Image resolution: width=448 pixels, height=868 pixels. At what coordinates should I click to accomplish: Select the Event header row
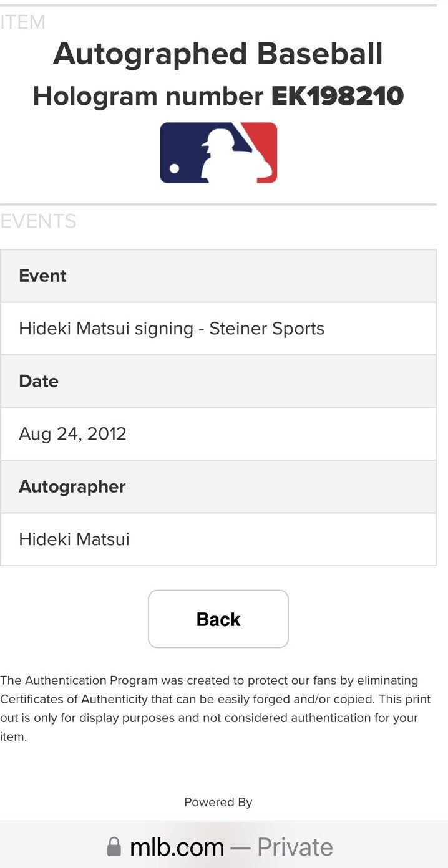click(42, 276)
